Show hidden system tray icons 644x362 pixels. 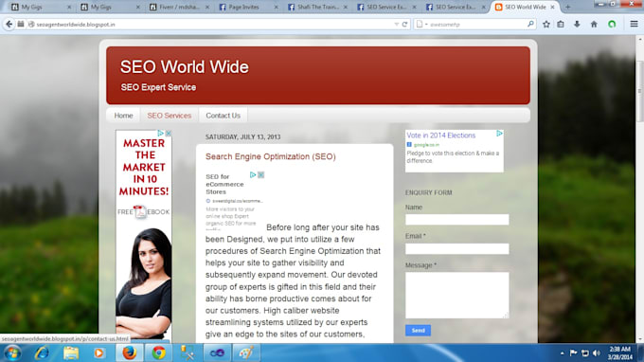(562, 353)
